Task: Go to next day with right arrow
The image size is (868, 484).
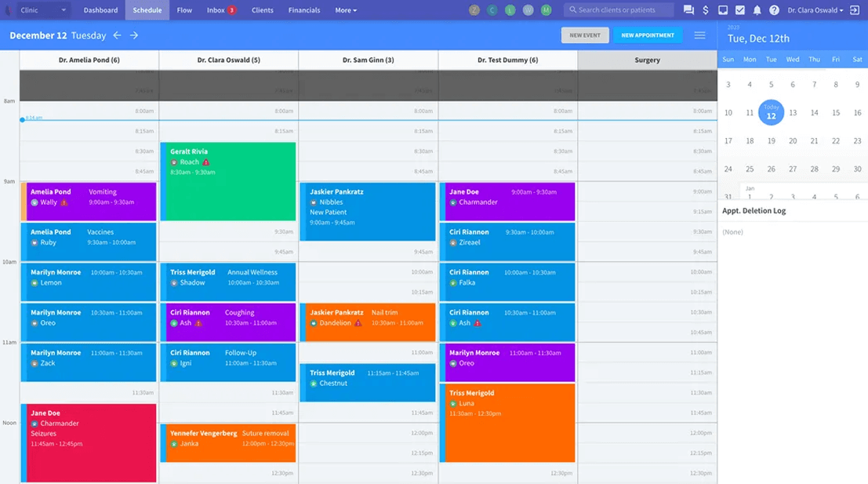Action: (133, 35)
